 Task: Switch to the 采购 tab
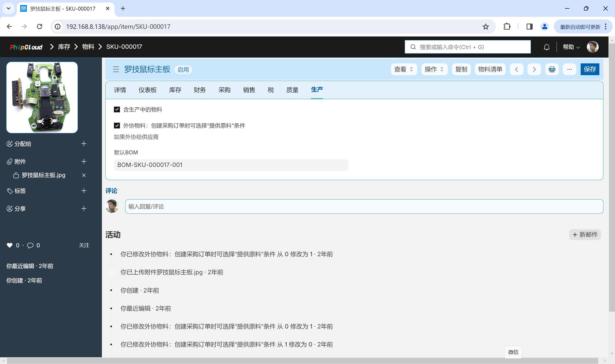[224, 90]
